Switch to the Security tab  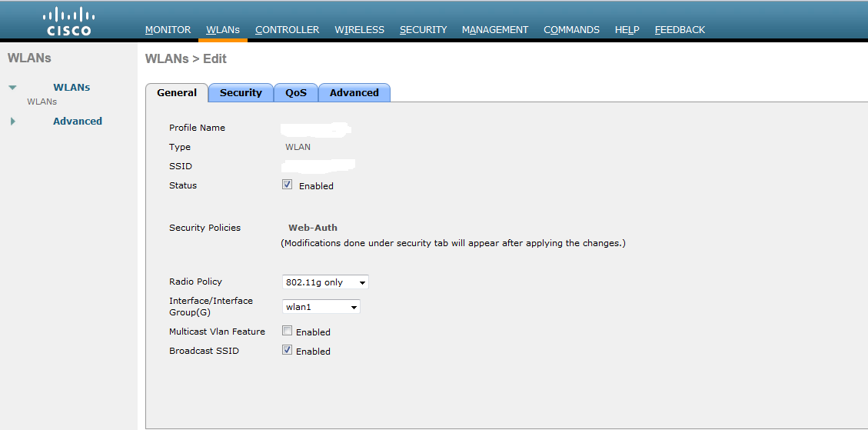click(241, 93)
